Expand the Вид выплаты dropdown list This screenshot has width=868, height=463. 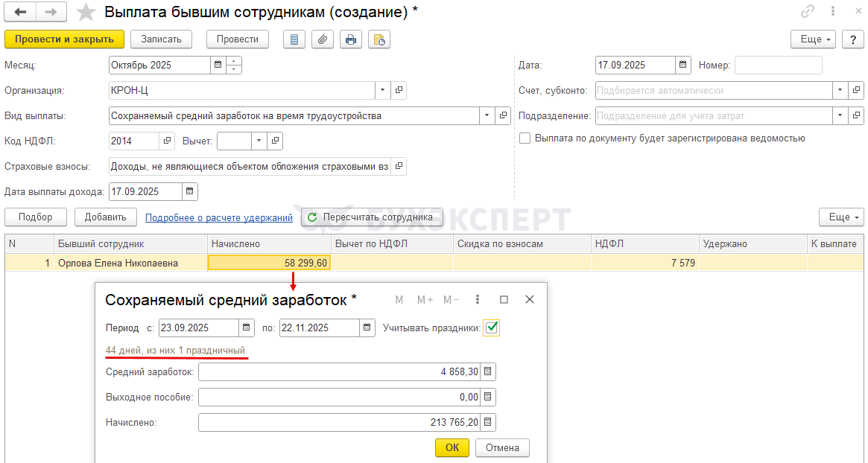[487, 115]
